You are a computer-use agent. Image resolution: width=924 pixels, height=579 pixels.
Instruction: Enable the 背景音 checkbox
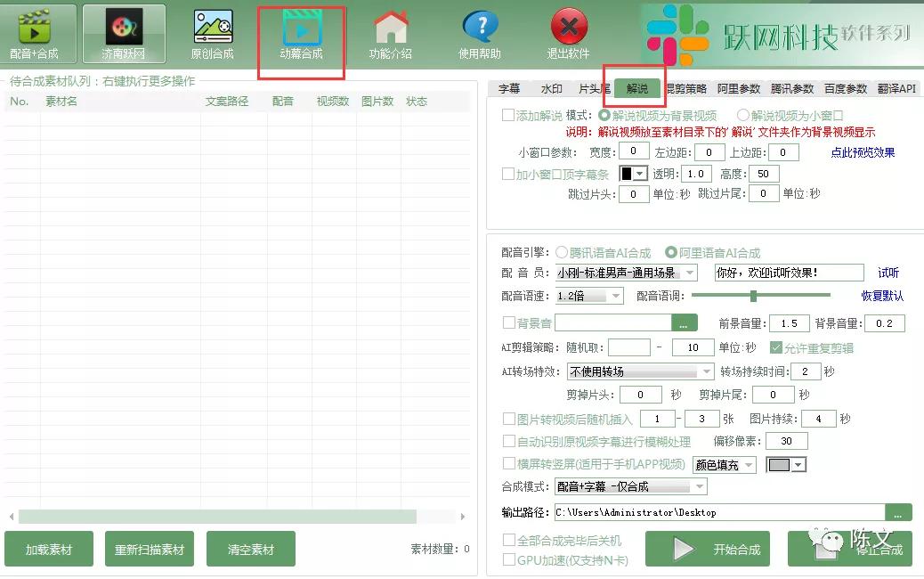(509, 322)
